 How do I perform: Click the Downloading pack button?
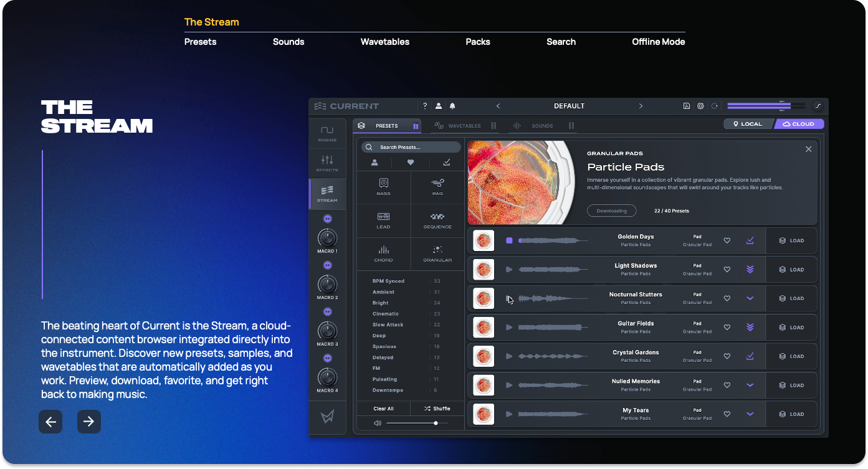pyautogui.click(x=611, y=211)
